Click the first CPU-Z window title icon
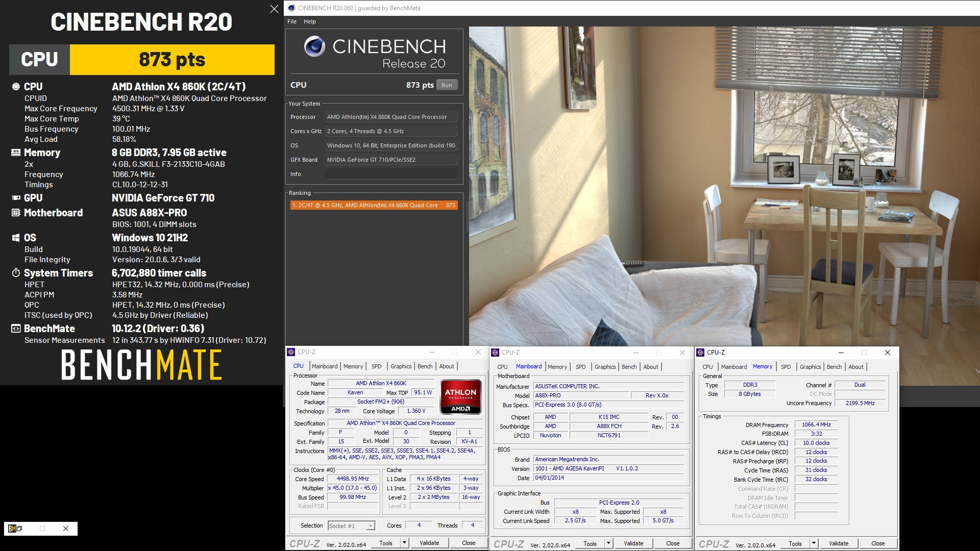 291,352
